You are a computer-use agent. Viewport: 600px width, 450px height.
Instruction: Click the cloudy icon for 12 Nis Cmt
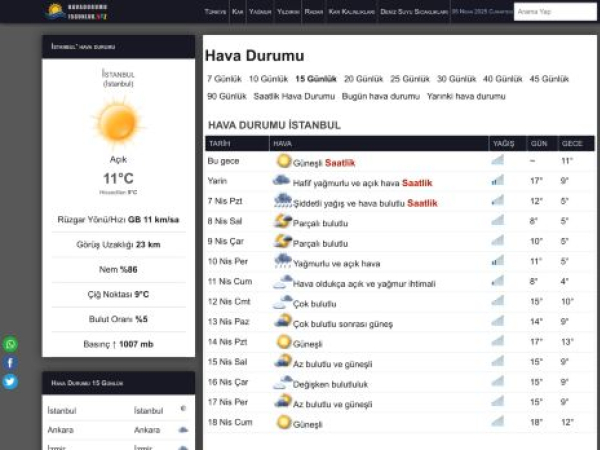click(283, 302)
